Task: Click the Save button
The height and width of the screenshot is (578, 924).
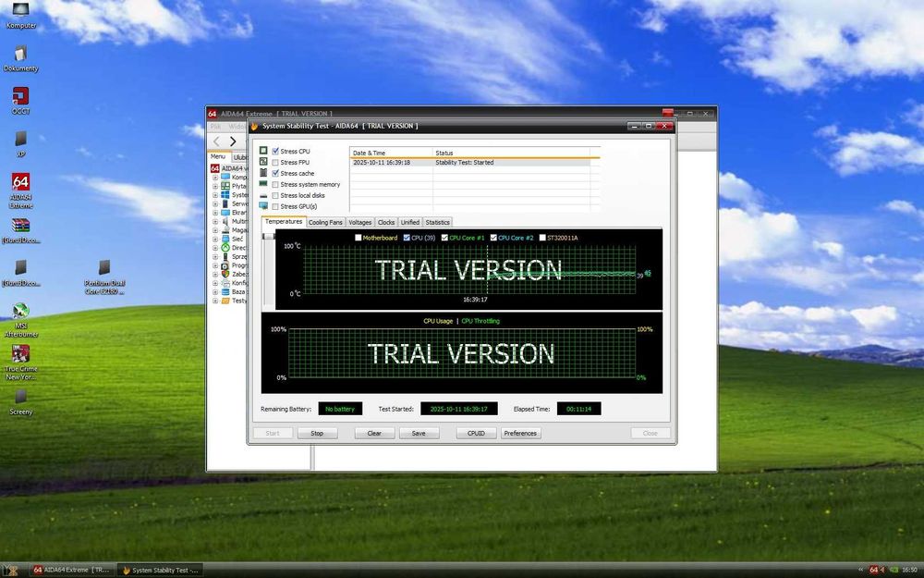Action: (x=419, y=433)
